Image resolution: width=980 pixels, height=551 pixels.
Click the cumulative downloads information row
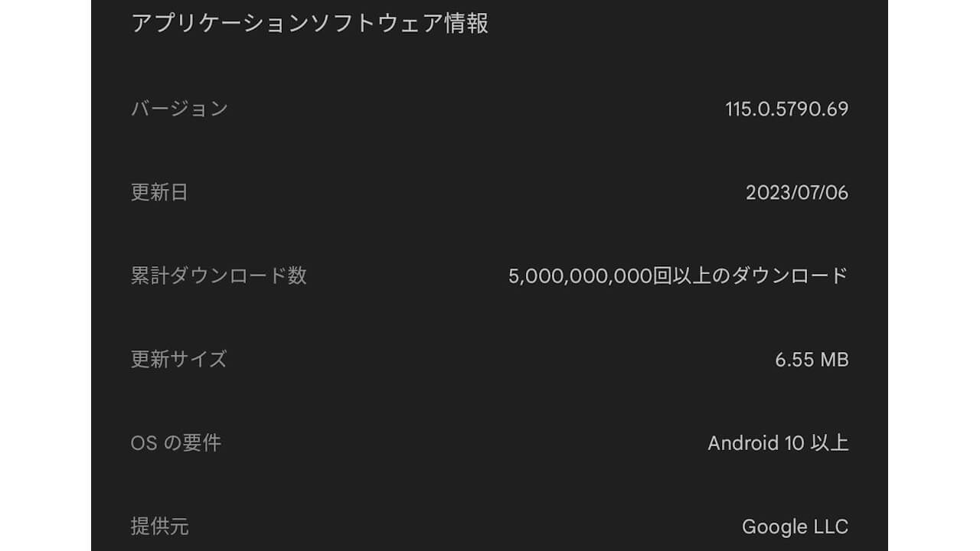[490, 276]
